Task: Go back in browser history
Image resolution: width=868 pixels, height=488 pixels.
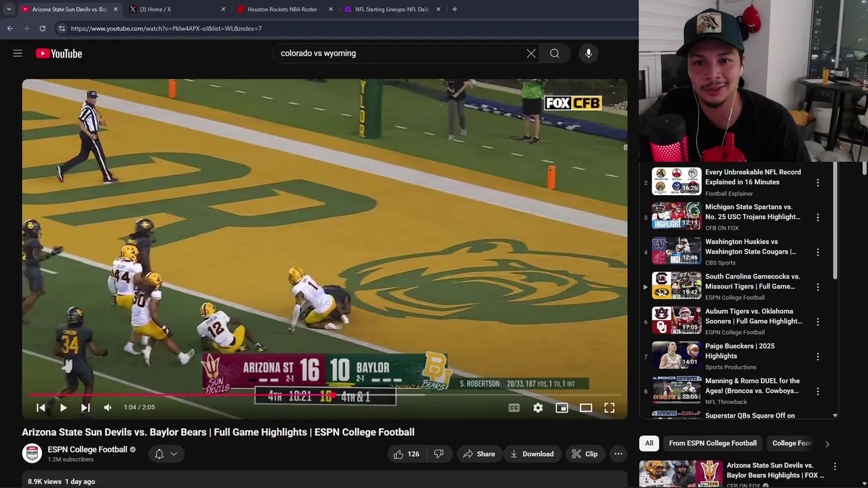Action: pyautogui.click(x=10, y=28)
